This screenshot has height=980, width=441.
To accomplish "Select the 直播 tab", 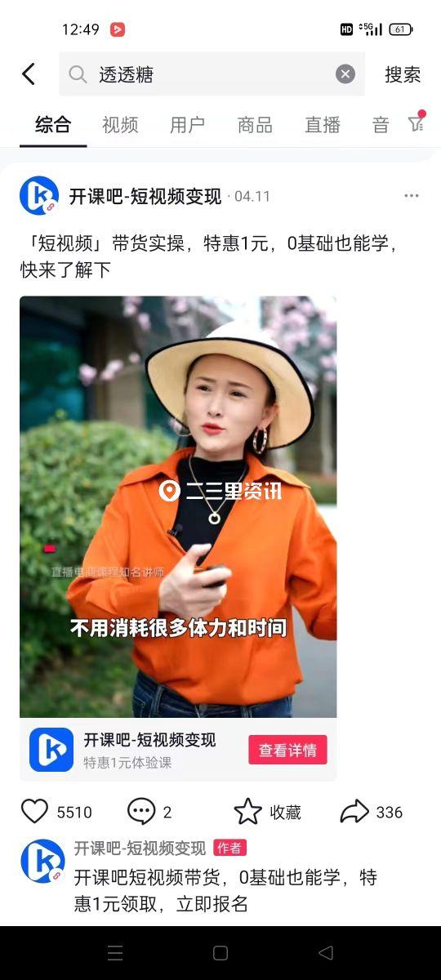I will pos(323,125).
